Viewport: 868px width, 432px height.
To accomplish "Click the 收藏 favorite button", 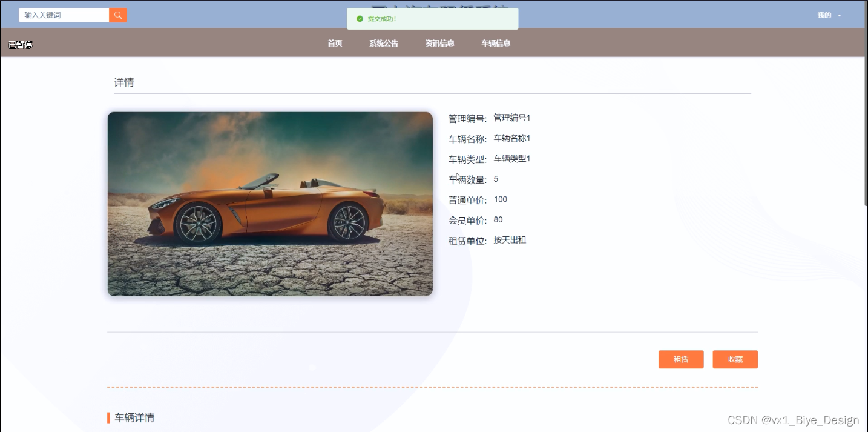I will pyautogui.click(x=735, y=359).
